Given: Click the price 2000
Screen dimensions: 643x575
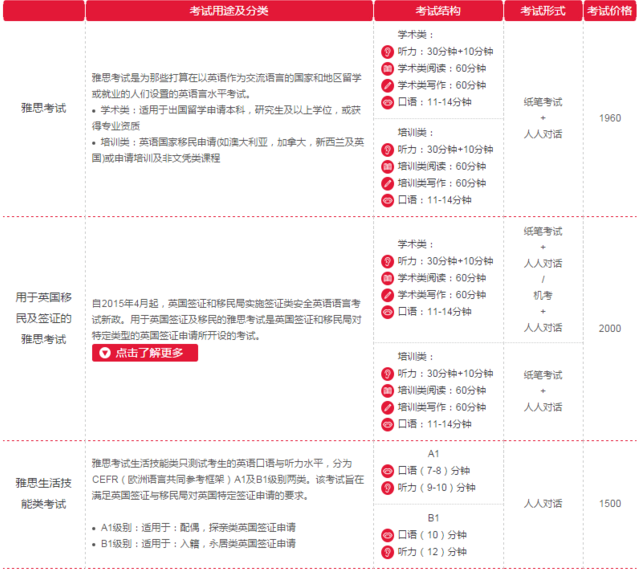Looking at the screenshot, I should click(610, 329).
